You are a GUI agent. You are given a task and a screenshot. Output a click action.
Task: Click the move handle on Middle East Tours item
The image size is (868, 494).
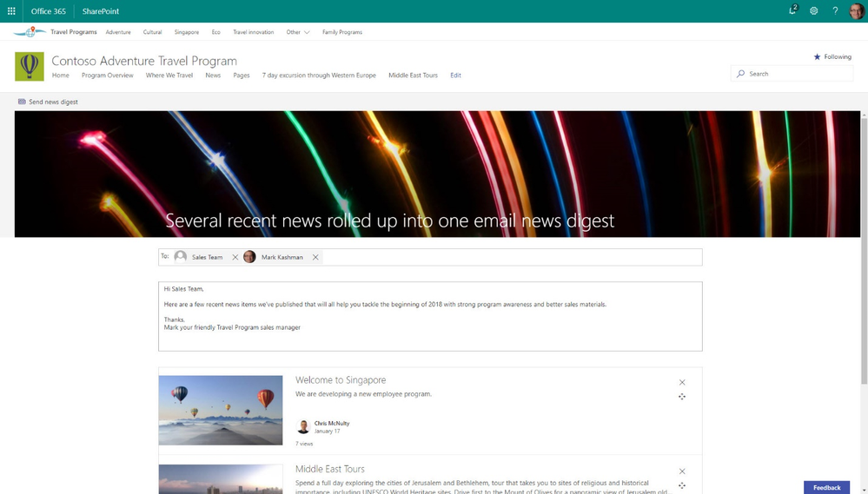(682, 485)
